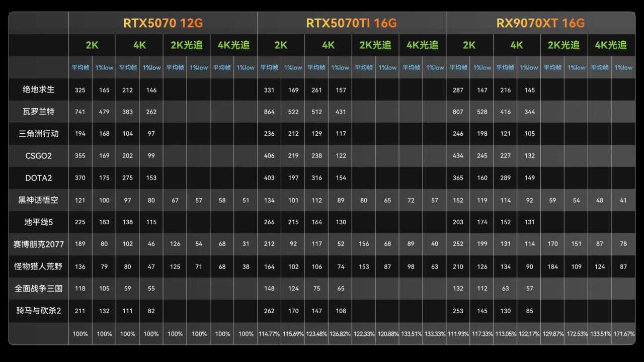The width and height of the screenshot is (644, 362).
Task: Select value 211 in the 骑马与砍杀2 row
Action: pyautogui.click(x=80, y=311)
